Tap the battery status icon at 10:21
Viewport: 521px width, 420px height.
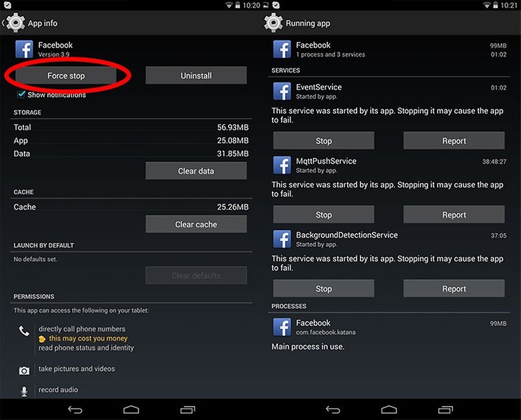[x=496, y=5]
